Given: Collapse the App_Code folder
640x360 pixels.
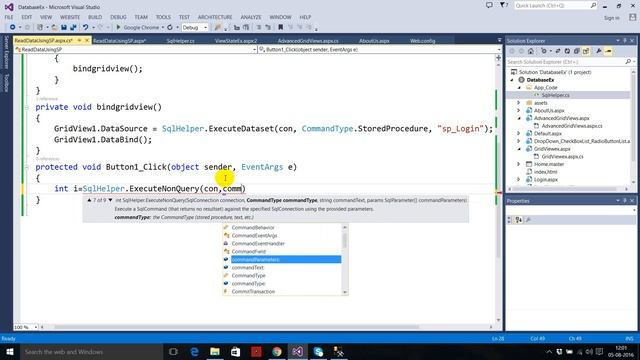Looking at the screenshot, I should coord(519,88).
